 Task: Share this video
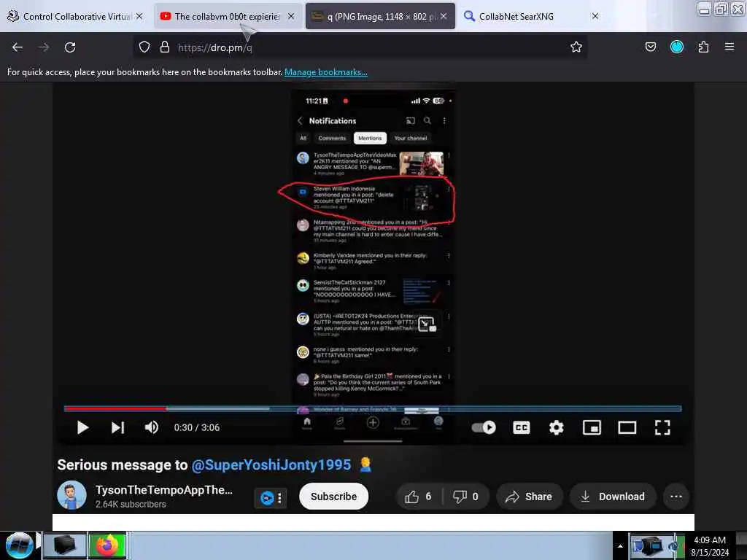coord(530,497)
